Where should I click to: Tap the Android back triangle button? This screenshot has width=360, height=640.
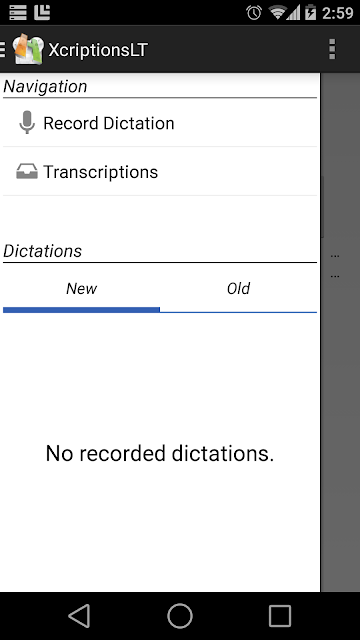click(80, 616)
